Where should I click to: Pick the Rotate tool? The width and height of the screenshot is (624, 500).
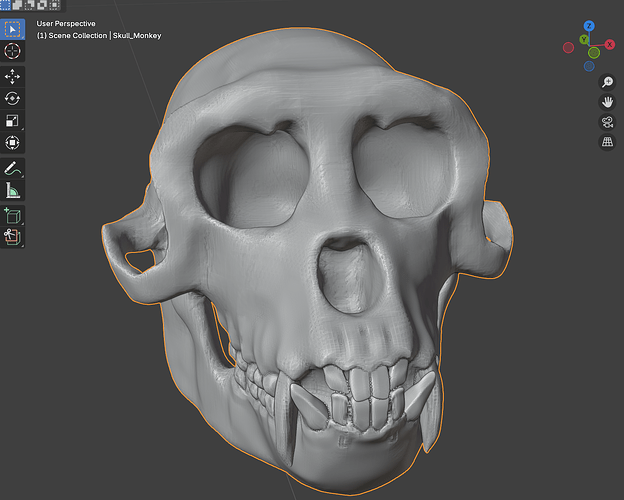pyautogui.click(x=12, y=98)
